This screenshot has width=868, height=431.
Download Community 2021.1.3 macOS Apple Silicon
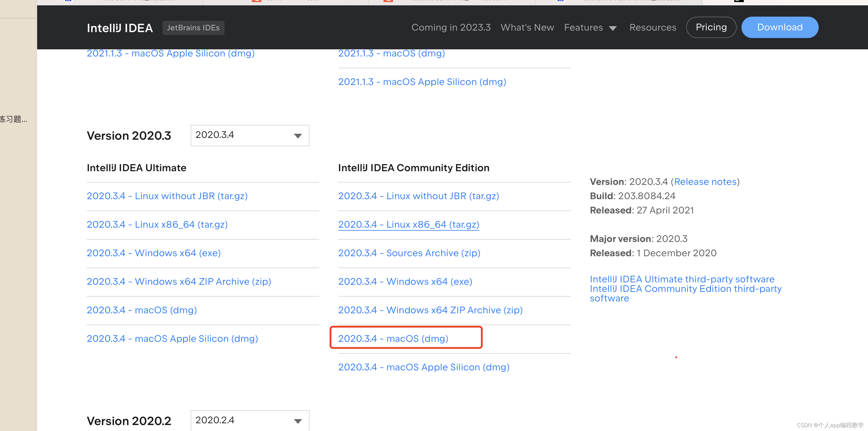pos(422,82)
